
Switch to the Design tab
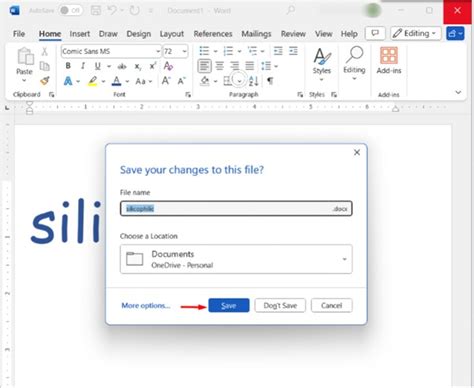click(x=139, y=34)
